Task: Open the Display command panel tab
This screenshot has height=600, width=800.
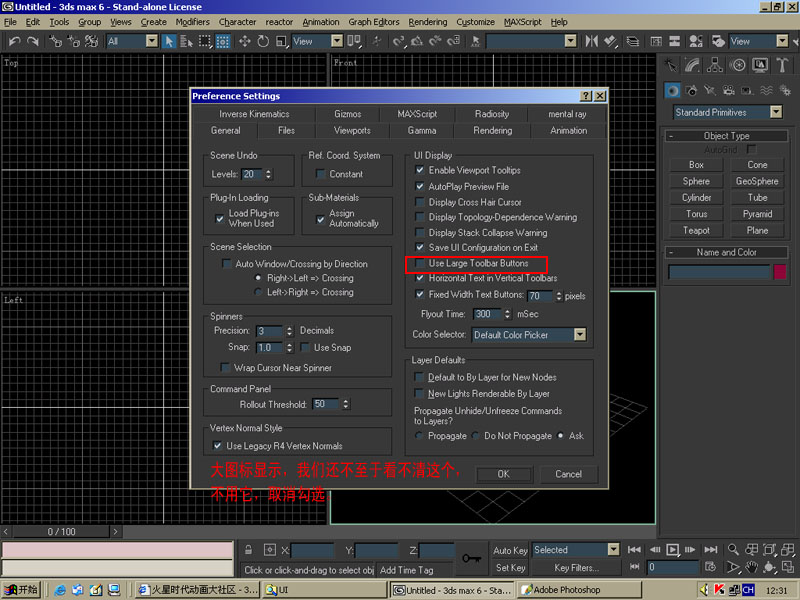Action: tap(759, 65)
